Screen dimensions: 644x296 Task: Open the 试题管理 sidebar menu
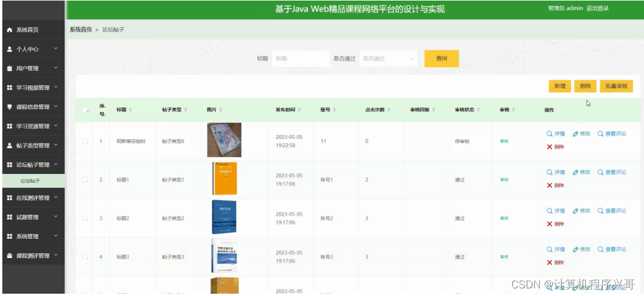(x=34, y=217)
